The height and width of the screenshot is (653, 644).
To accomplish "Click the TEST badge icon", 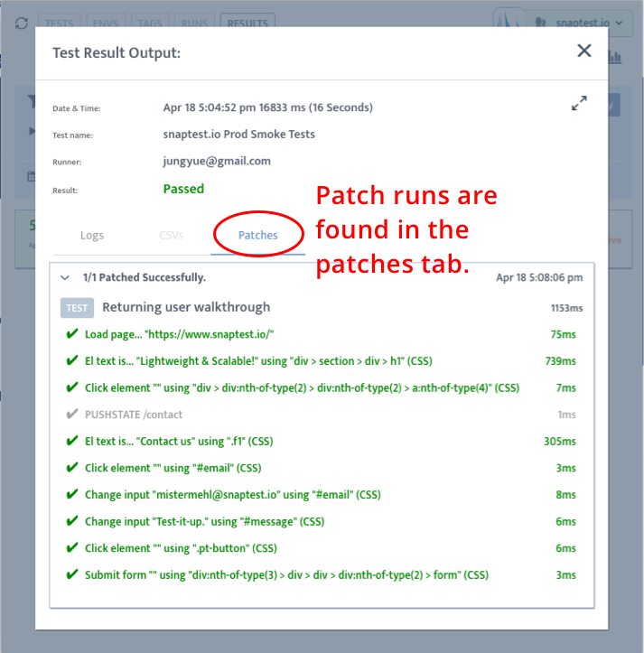I will (77, 308).
